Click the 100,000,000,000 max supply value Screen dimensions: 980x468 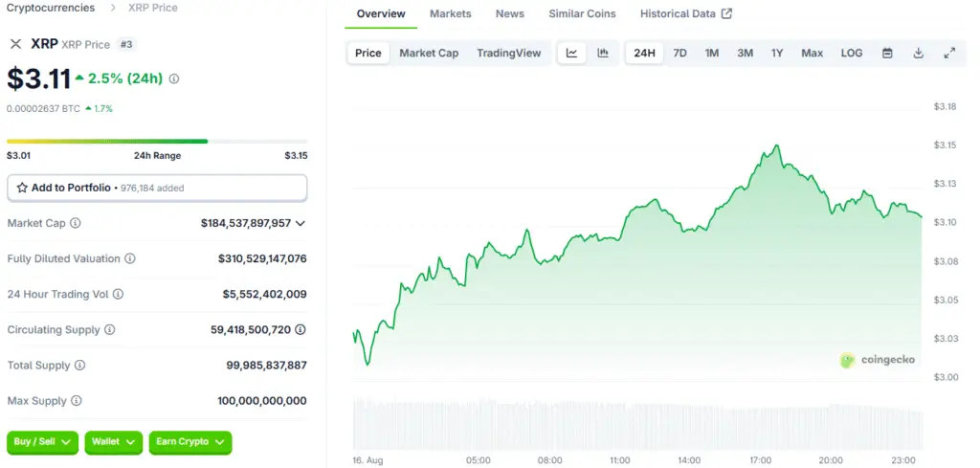coord(262,400)
